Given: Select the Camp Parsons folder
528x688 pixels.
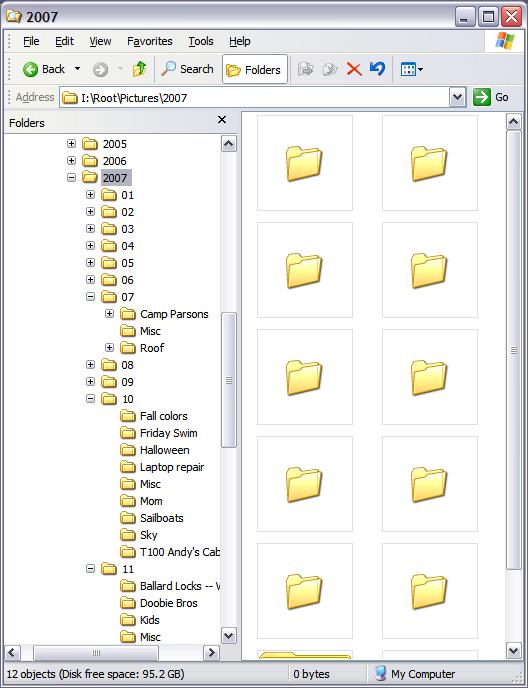Looking at the screenshot, I should [x=174, y=314].
